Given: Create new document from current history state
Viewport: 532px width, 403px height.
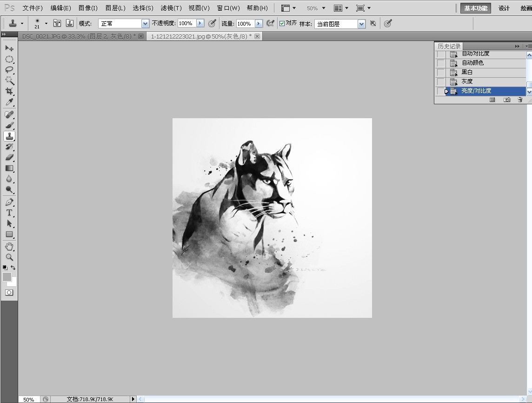Looking at the screenshot, I should pos(492,100).
